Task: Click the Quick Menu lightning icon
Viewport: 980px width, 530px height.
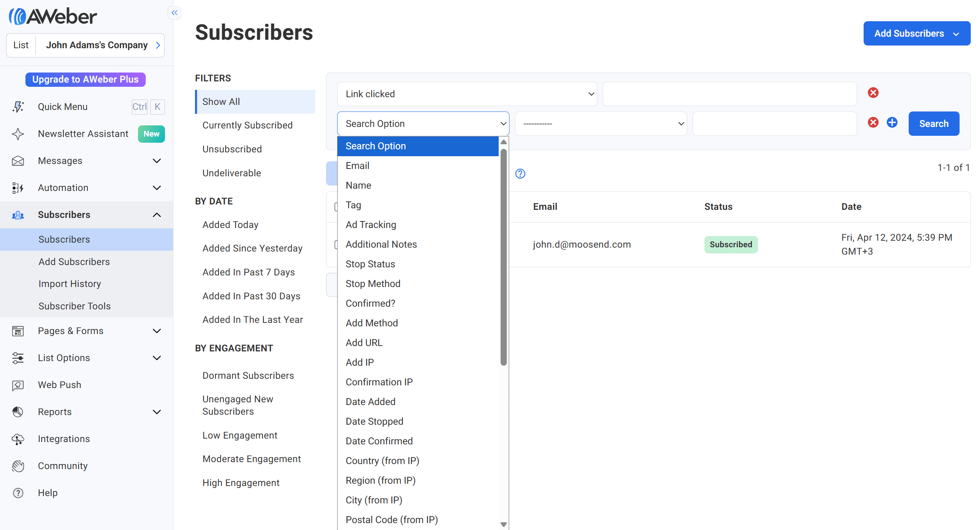Action: point(18,107)
